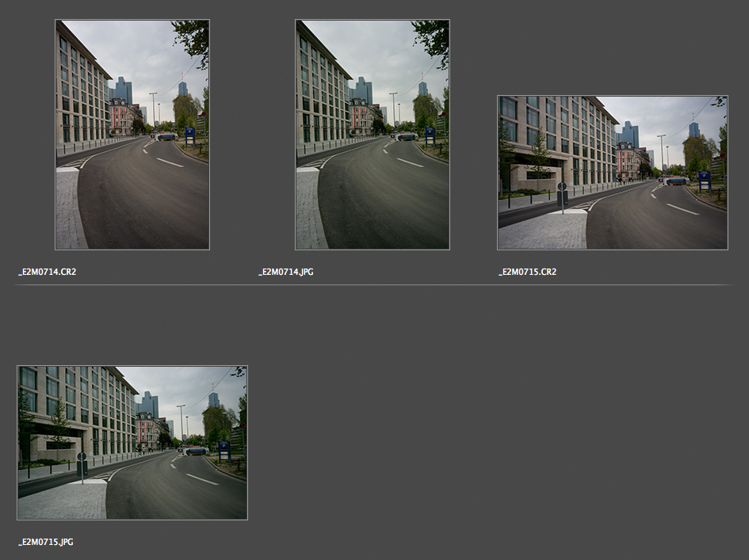
Task: Click the _E2M0714.CR2 filename label
Action: pyautogui.click(x=48, y=272)
